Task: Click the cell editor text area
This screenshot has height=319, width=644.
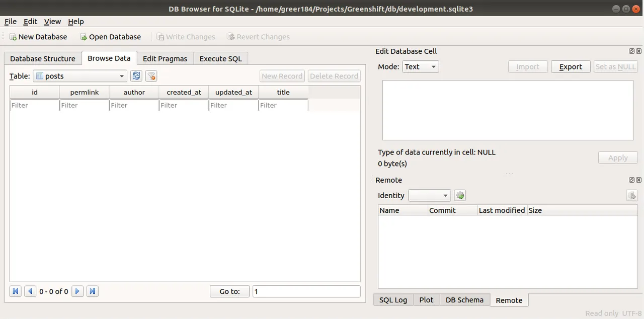Action: point(508,110)
